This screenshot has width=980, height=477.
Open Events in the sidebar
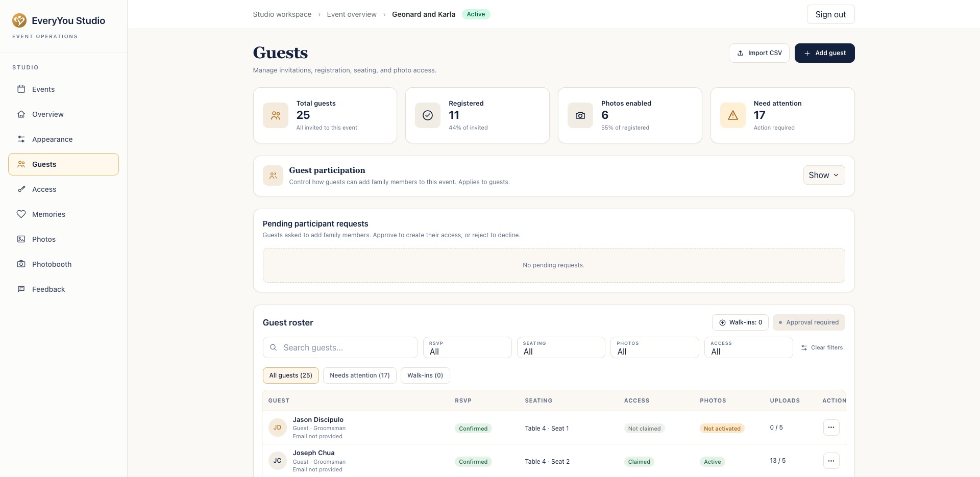point(63,89)
